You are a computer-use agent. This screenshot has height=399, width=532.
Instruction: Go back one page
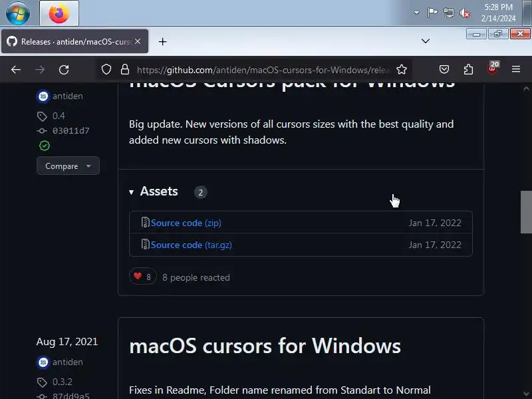[16, 70]
